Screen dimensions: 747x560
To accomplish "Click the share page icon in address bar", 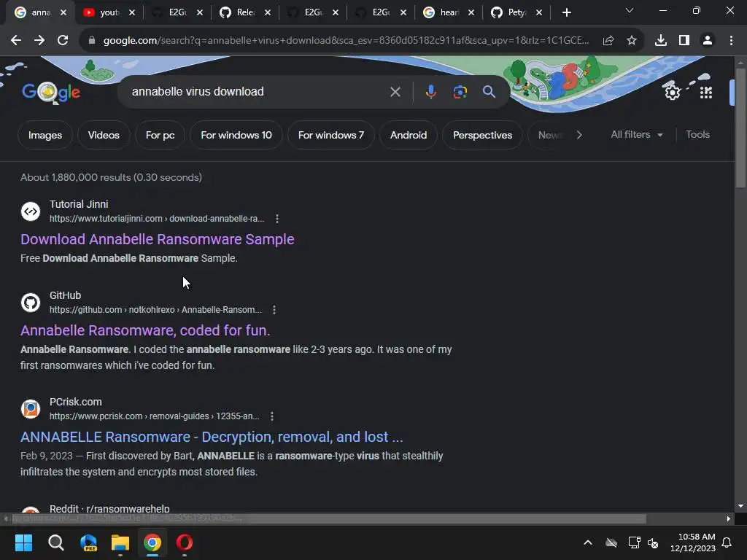I will tap(608, 41).
